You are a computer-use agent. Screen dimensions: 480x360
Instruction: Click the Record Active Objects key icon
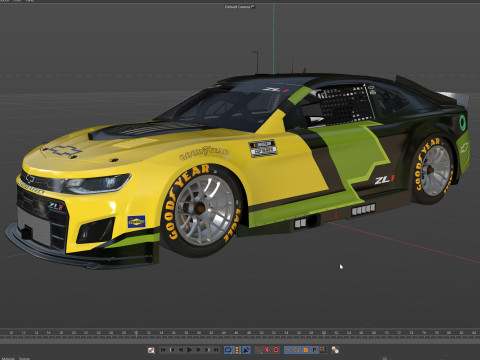point(258,350)
